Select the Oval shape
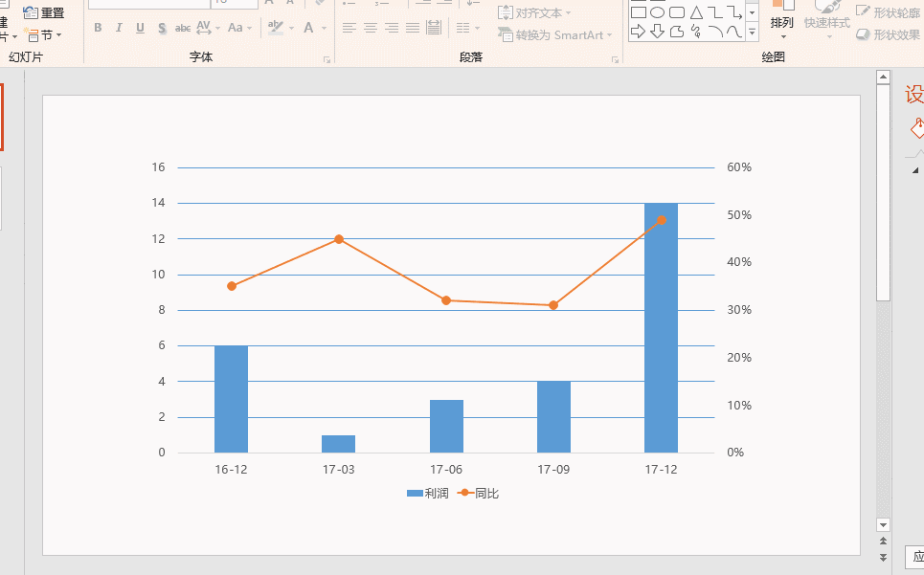The image size is (924, 575). [x=658, y=12]
